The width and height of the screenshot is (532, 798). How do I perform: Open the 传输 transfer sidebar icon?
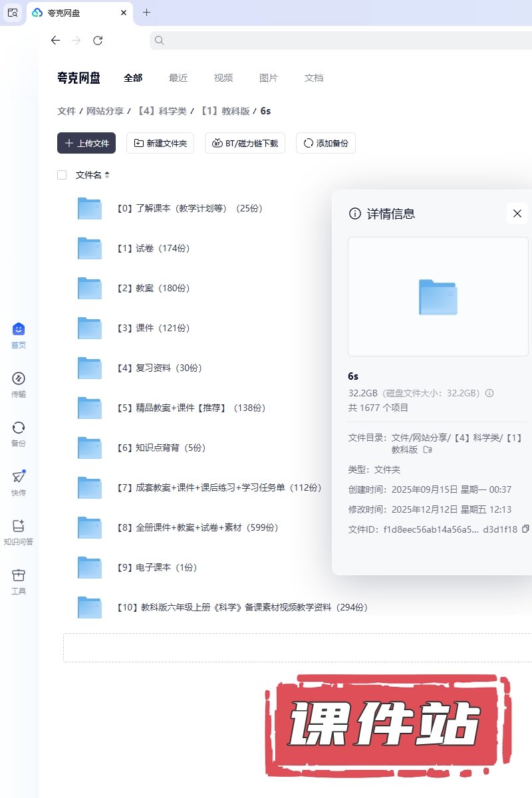[19, 379]
